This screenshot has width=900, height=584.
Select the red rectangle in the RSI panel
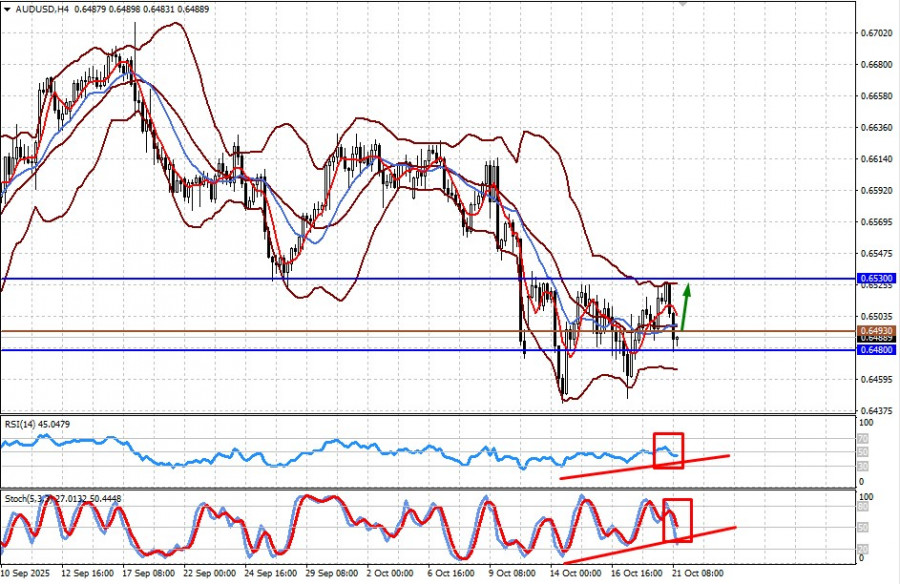tap(668, 449)
